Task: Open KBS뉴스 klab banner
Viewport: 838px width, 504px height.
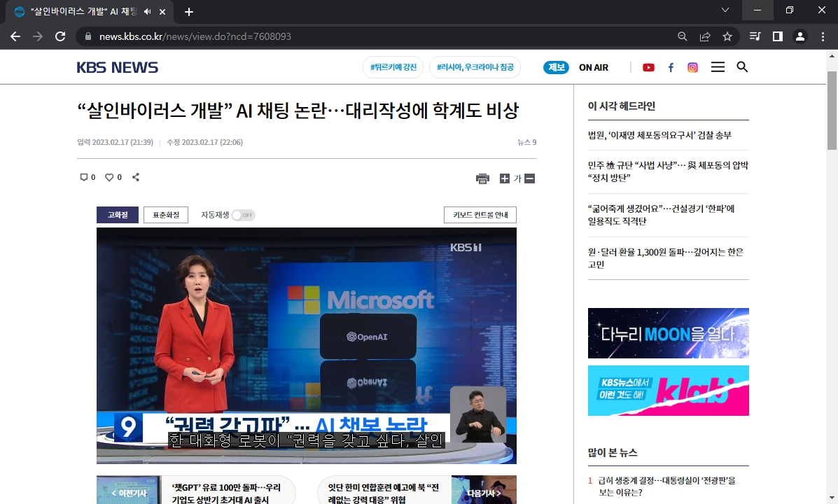Action: pos(668,391)
